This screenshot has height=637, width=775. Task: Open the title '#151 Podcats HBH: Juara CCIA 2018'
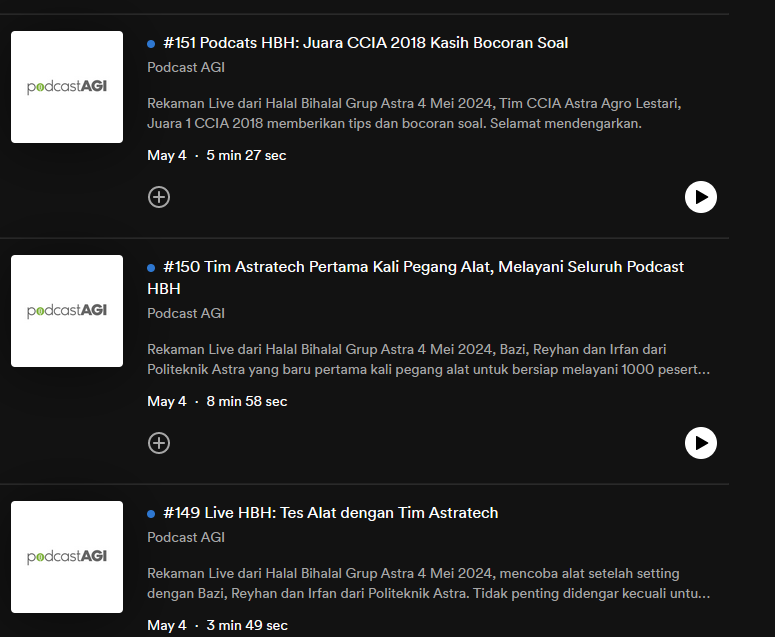[x=365, y=43]
